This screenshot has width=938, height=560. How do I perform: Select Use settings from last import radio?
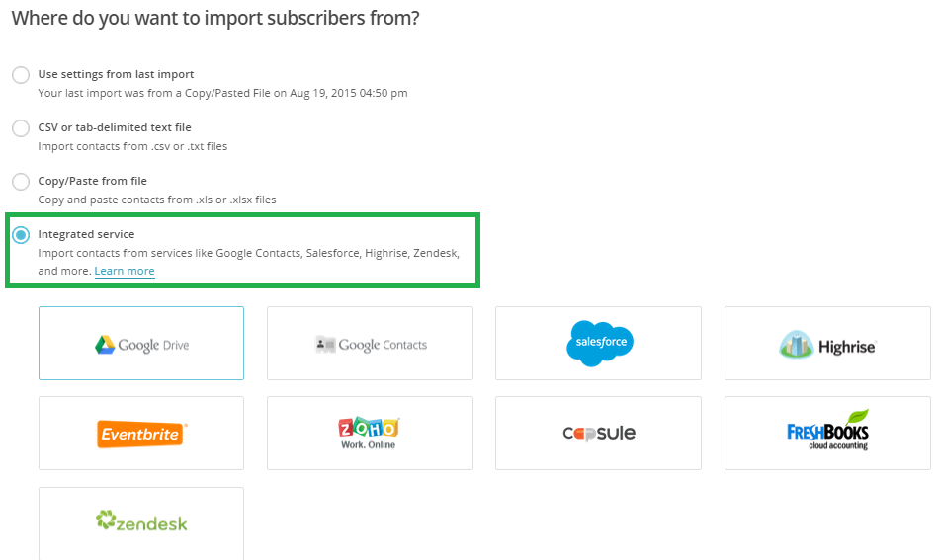click(x=21, y=75)
